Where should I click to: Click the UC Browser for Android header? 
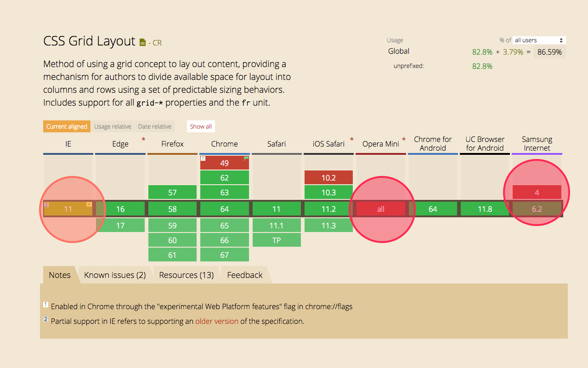485,144
